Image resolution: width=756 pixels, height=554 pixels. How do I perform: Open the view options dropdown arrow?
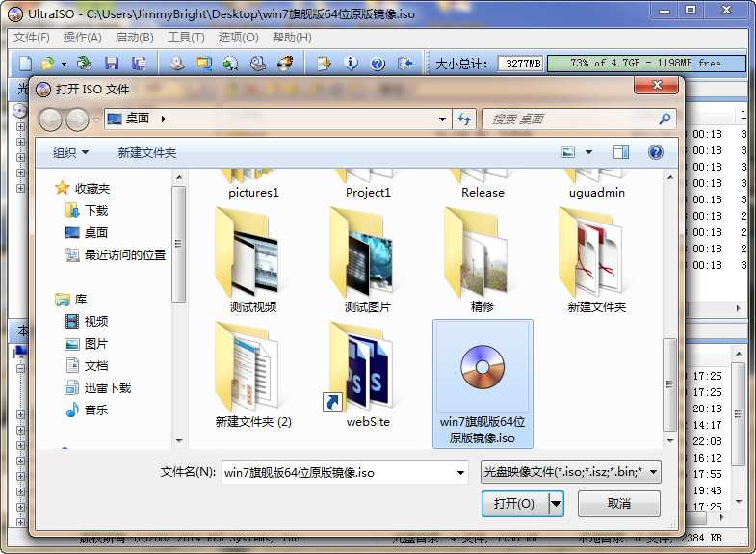click(588, 153)
